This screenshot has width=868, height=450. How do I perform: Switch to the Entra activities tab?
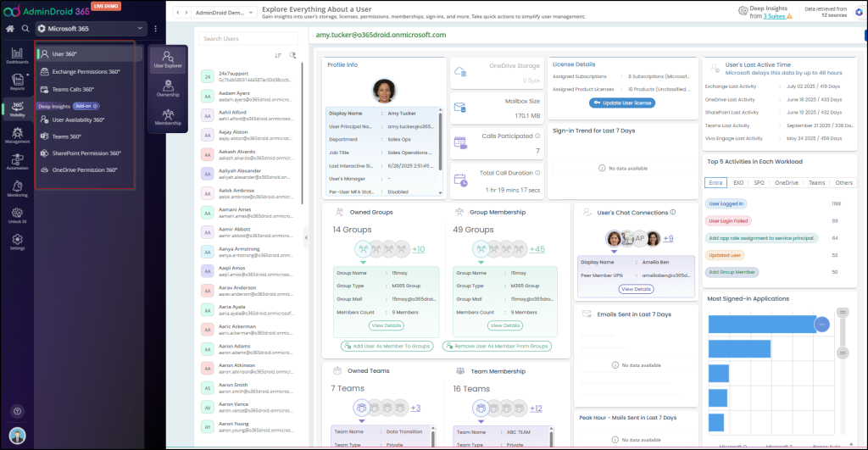[715, 183]
